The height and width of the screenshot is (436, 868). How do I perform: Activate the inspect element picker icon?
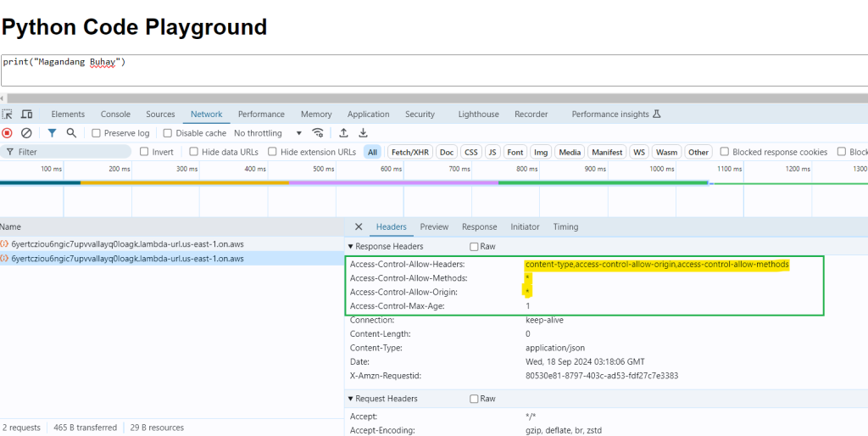[x=8, y=115]
